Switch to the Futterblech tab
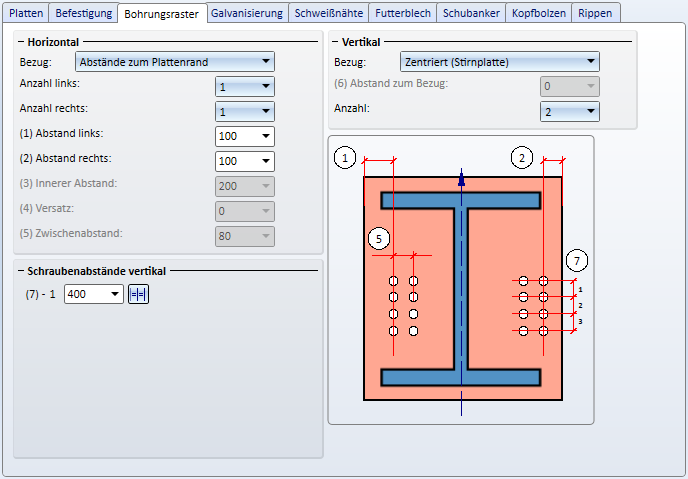 [x=403, y=13]
